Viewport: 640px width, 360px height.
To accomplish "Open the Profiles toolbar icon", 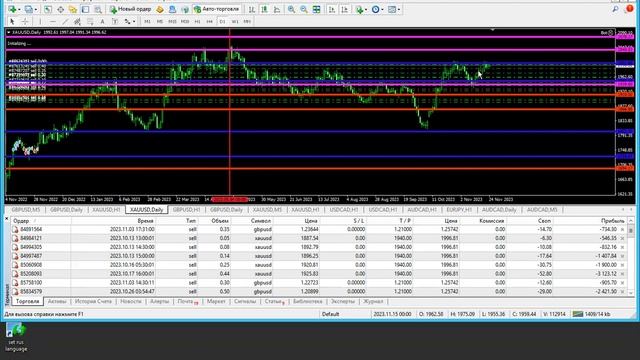I will 28,9.
